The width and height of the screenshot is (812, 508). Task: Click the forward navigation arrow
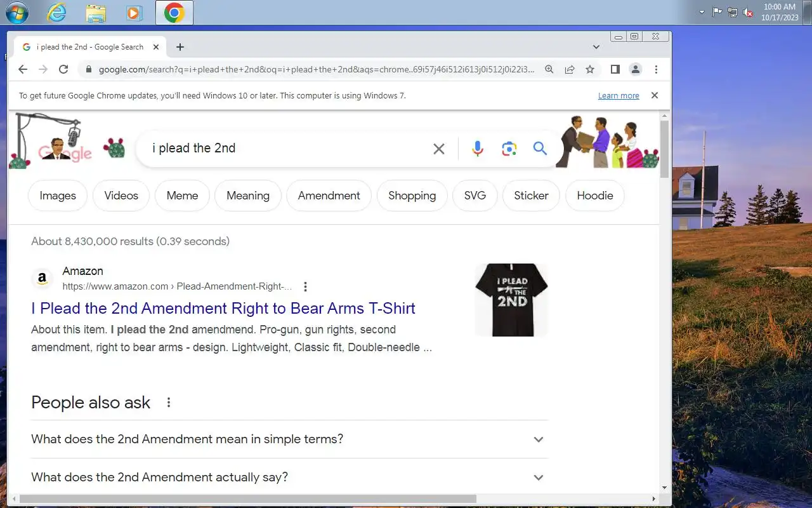click(43, 69)
